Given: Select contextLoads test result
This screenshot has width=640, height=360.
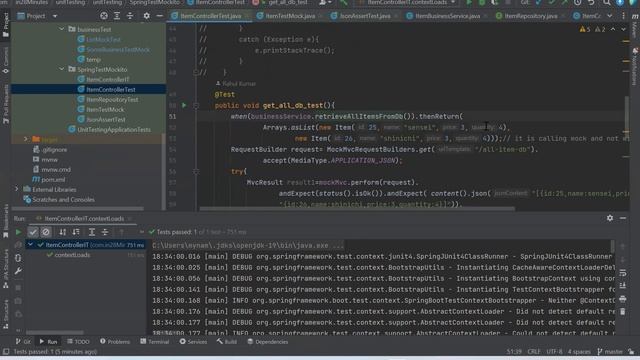Looking at the screenshot, I should (72, 255).
